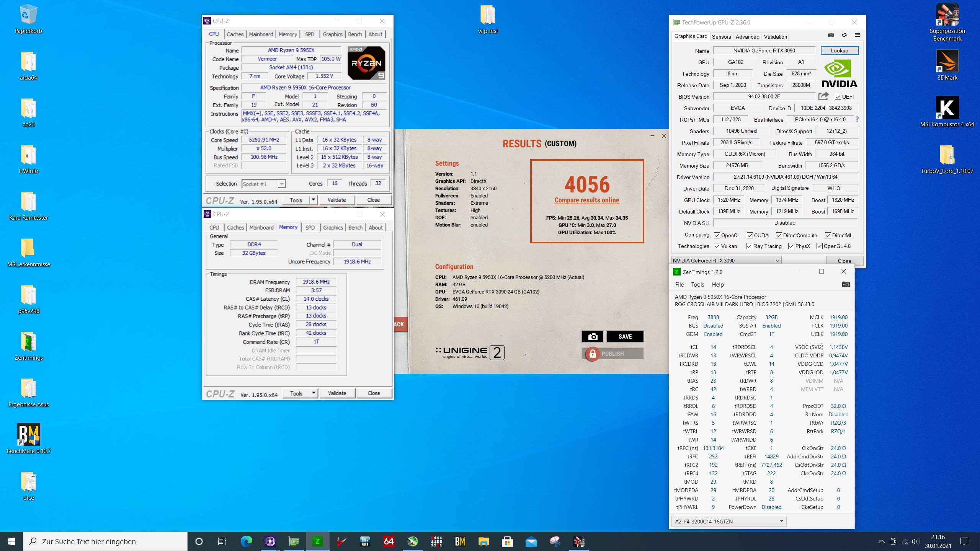The image size is (980, 551).
Task: Open CPU-Z Tools dropdown arrow in top window
Action: click(313, 200)
